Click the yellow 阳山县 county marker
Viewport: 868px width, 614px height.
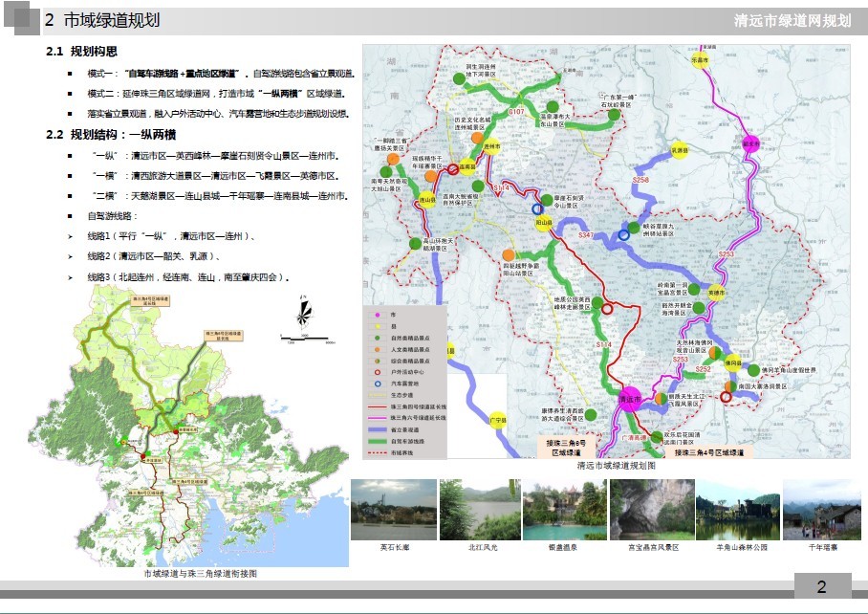pos(545,224)
